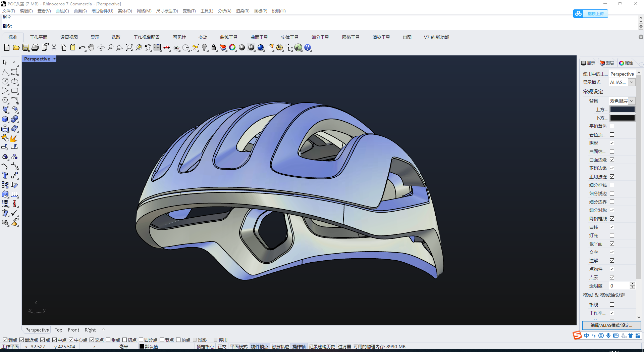
Task: Open the Perspective viewport title dropdown arrow
Action: point(54,59)
